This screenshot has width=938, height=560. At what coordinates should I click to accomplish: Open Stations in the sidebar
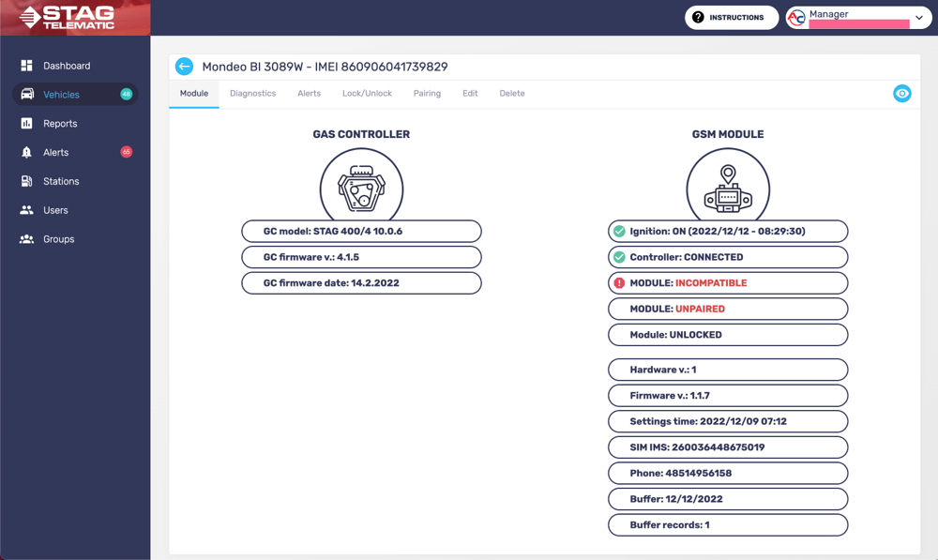click(75, 181)
